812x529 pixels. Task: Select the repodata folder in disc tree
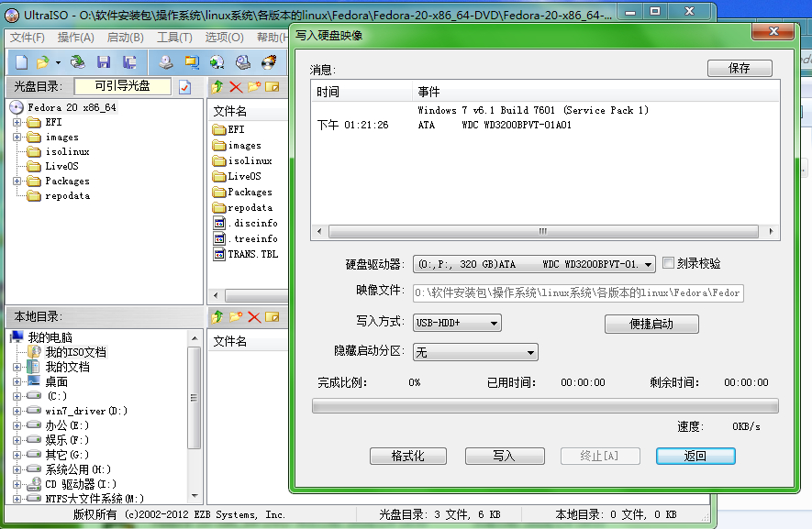pyautogui.click(x=67, y=195)
